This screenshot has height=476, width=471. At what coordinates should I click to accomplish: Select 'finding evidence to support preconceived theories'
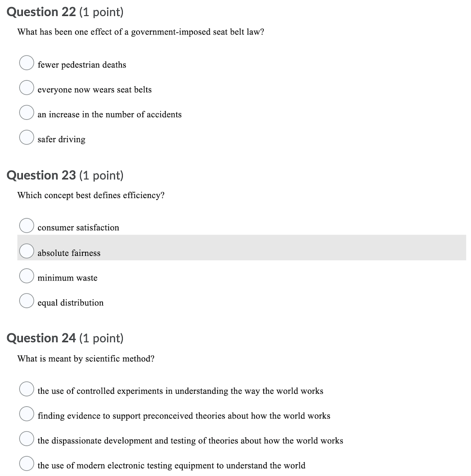tap(26, 414)
